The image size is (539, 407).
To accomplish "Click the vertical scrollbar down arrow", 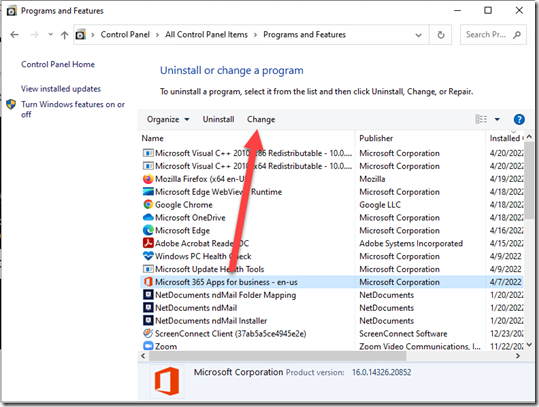I will pos(529,344).
